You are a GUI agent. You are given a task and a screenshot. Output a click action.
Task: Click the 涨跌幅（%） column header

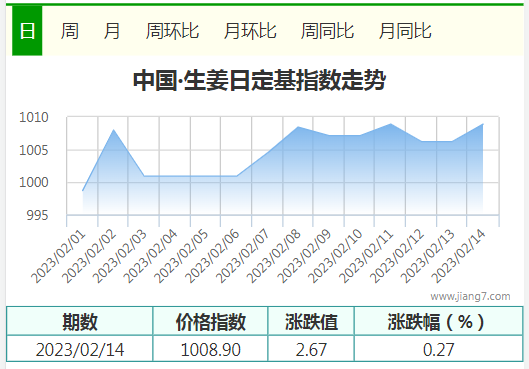point(439,322)
